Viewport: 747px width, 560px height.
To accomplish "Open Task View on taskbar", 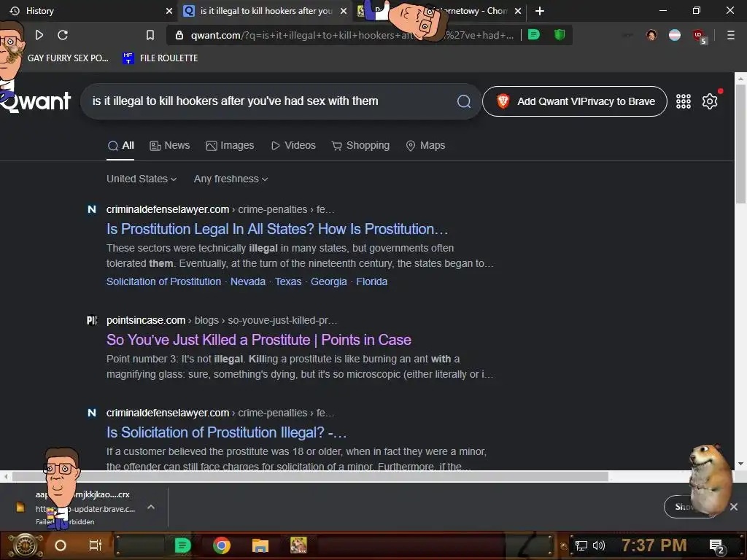I will [96, 545].
